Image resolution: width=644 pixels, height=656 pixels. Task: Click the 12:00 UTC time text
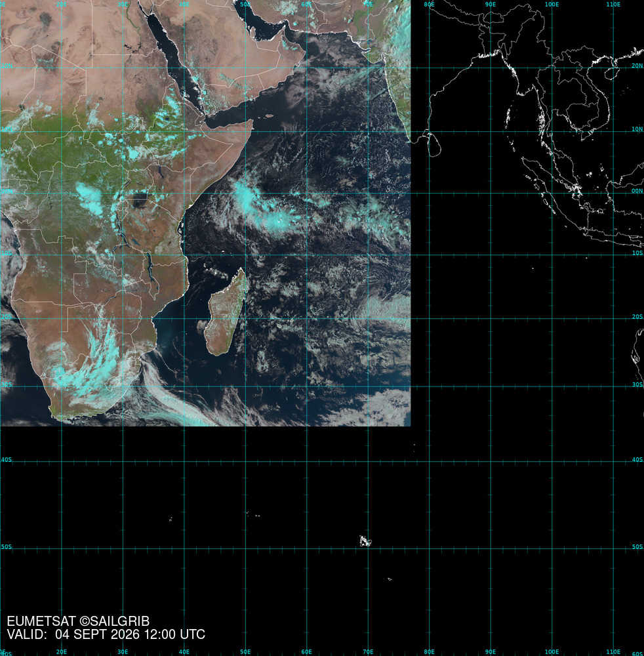click(174, 634)
